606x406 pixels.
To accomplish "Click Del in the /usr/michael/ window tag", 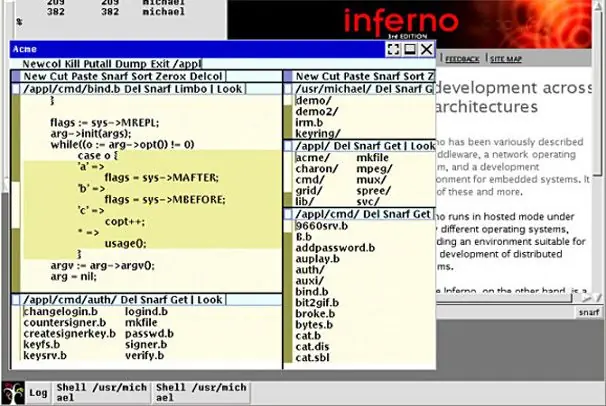I will coord(383,89).
